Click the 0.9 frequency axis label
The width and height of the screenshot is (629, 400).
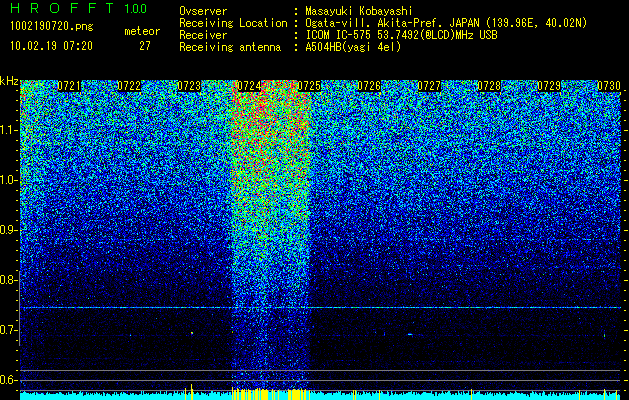(x=9, y=230)
